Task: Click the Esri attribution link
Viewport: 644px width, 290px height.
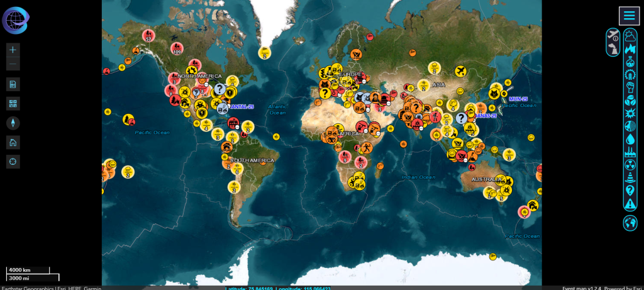Action: coord(636,287)
